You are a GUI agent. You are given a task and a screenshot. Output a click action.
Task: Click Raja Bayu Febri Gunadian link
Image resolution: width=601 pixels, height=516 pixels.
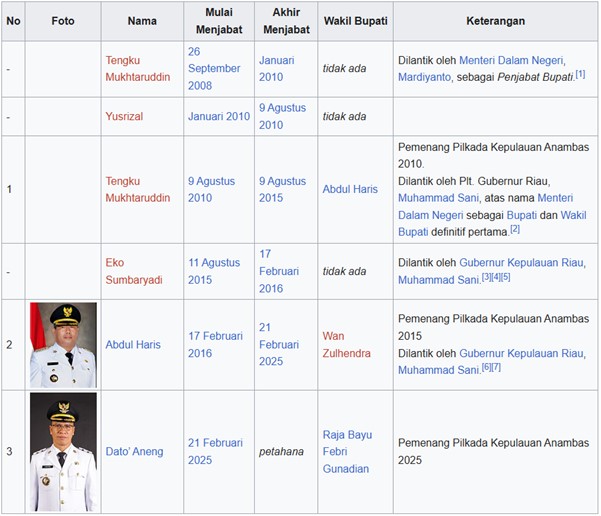pyautogui.click(x=347, y=452)
